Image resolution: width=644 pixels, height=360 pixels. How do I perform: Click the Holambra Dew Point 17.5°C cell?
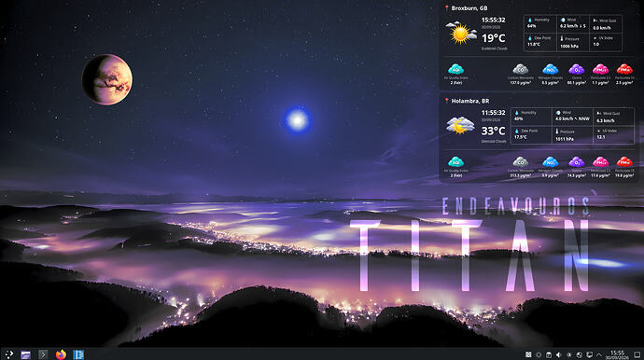pyautogui.click(x=531, y=134)
